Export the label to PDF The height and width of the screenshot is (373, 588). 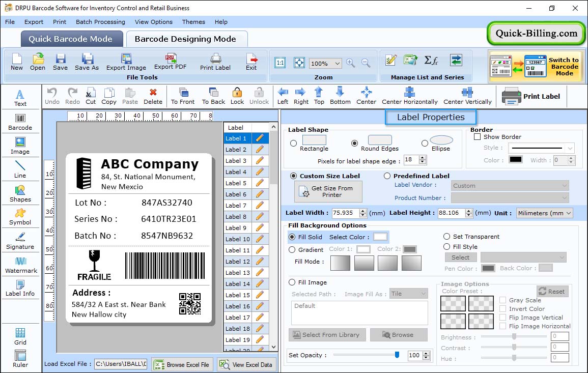tap(170, 62)
